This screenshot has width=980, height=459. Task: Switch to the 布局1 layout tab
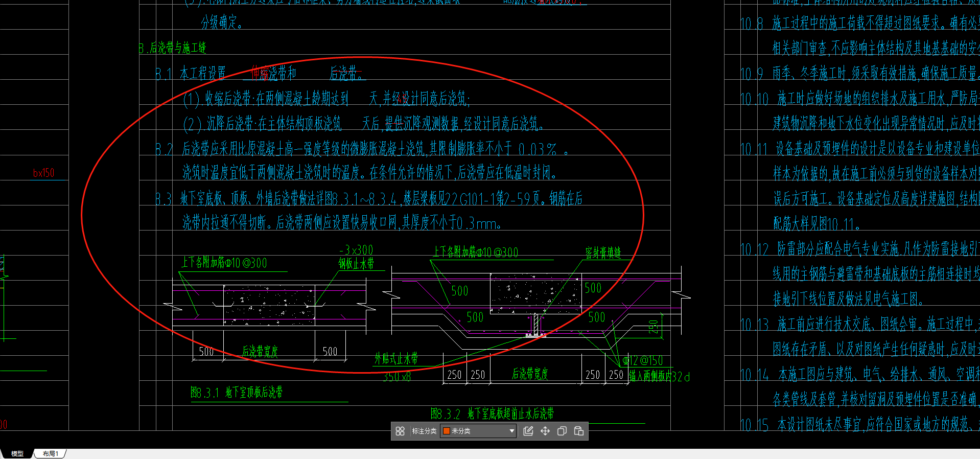[x=50, y=453]
